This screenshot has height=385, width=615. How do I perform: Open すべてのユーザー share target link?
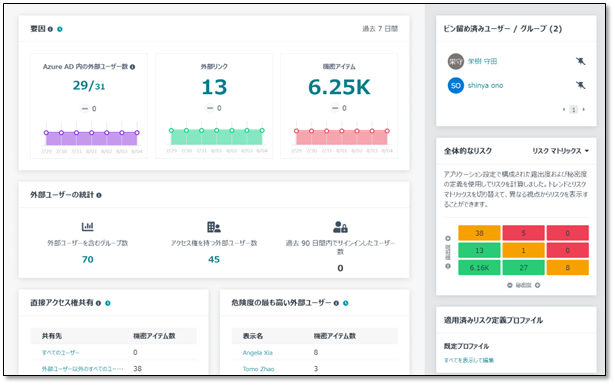[60, 353]
